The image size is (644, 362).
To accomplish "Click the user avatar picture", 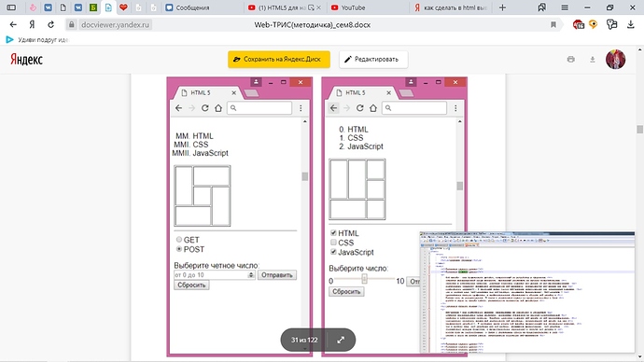I will pos(615,59).
